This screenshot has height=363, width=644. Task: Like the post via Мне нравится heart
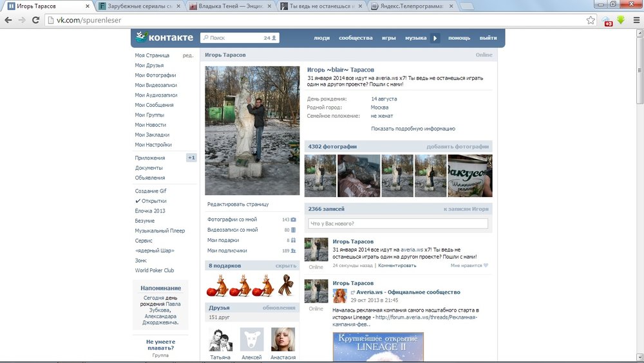click(485, 265)
